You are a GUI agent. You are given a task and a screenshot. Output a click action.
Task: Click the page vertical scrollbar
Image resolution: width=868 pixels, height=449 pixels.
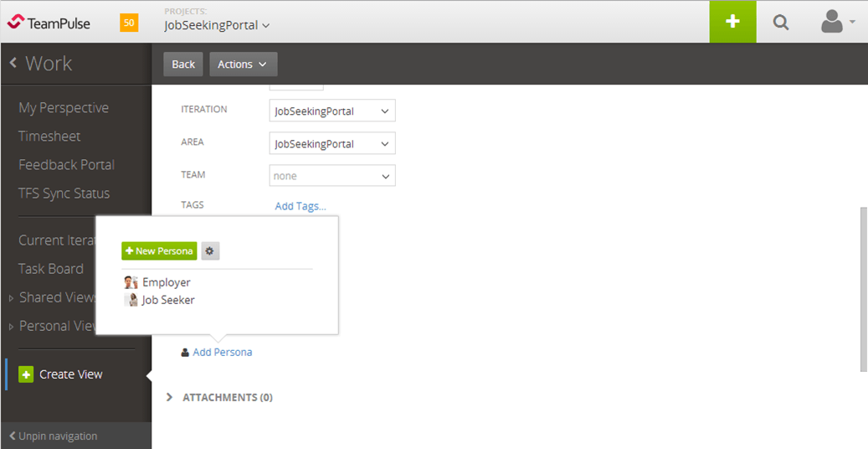[863, 289]
